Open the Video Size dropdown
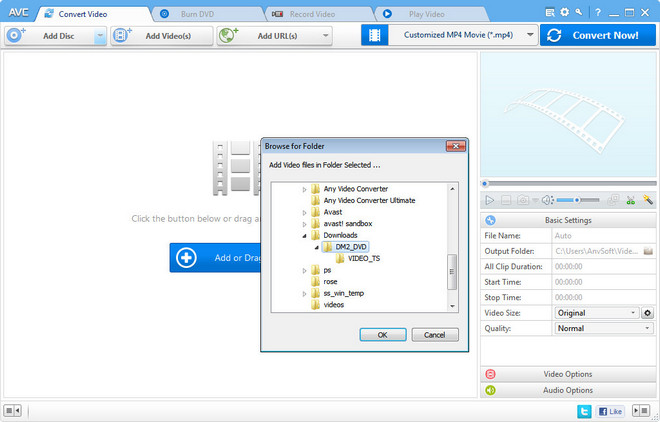The width and height of the screenshot is (660, 422). (596, 313)
